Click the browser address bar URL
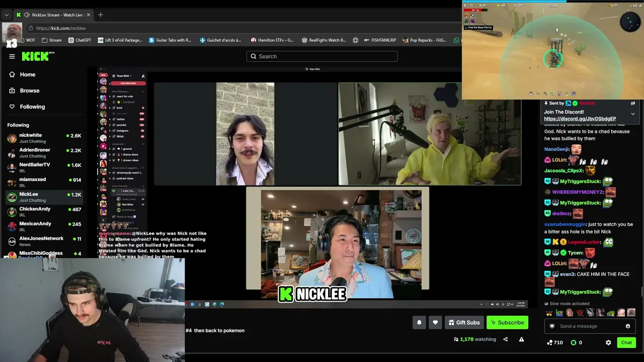The height and width of the screenshot is (362, 644). (61, 28)
